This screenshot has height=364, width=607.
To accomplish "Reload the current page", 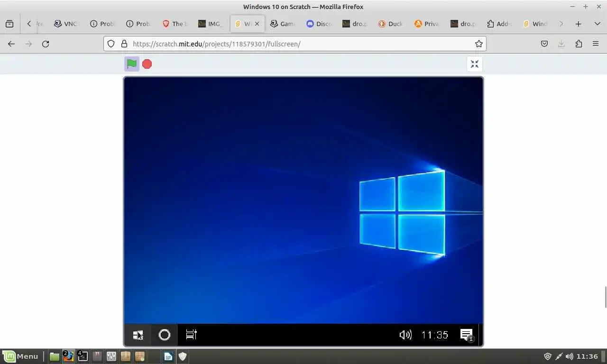I will 46,44.
